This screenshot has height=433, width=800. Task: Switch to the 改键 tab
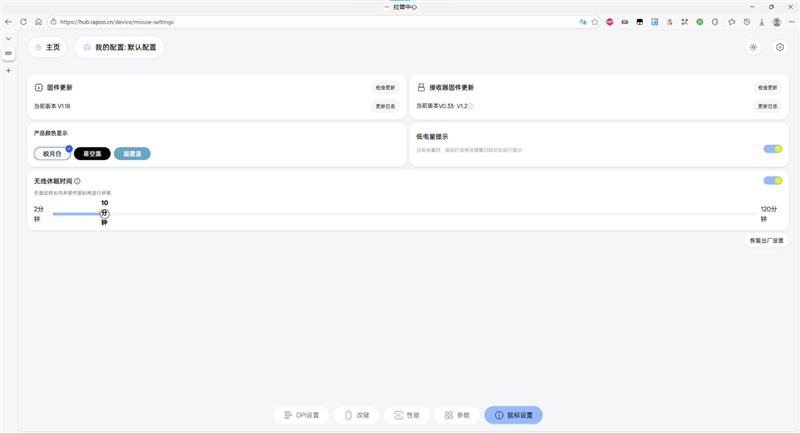click(x=357, y=415)
